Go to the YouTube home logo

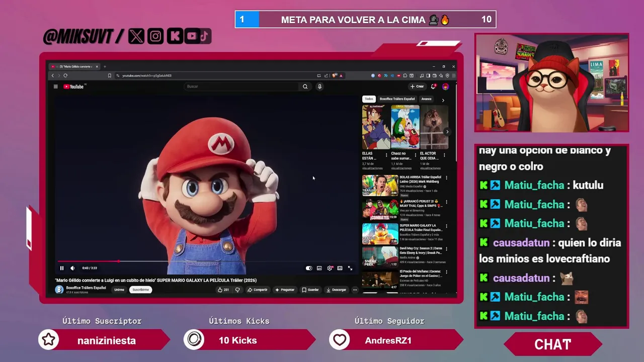coord(74,86)
